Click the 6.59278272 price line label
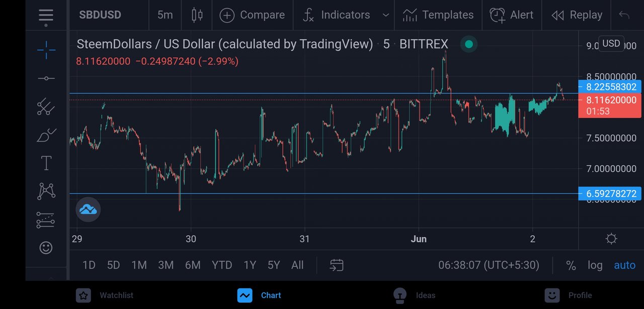 (x=610, y=193)
